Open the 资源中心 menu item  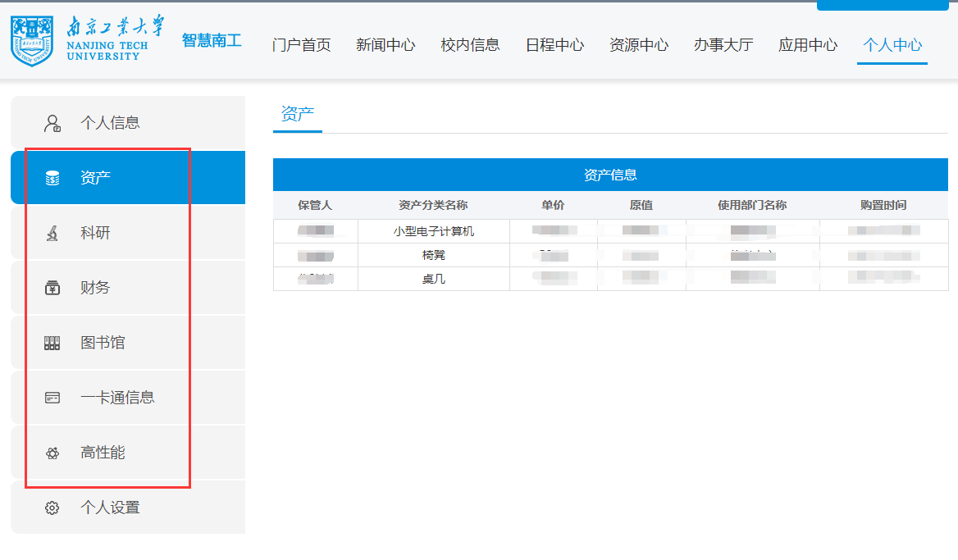pos(639,45)
